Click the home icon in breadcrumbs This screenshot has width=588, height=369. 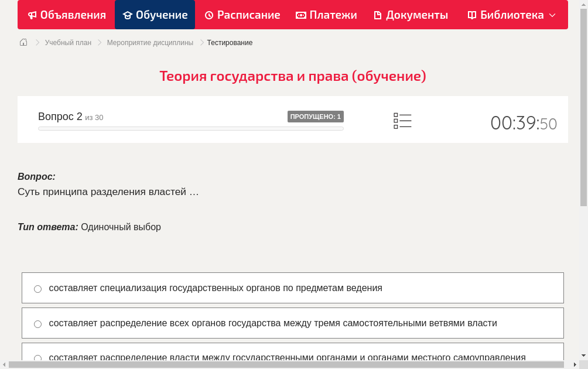pos(23,42)
